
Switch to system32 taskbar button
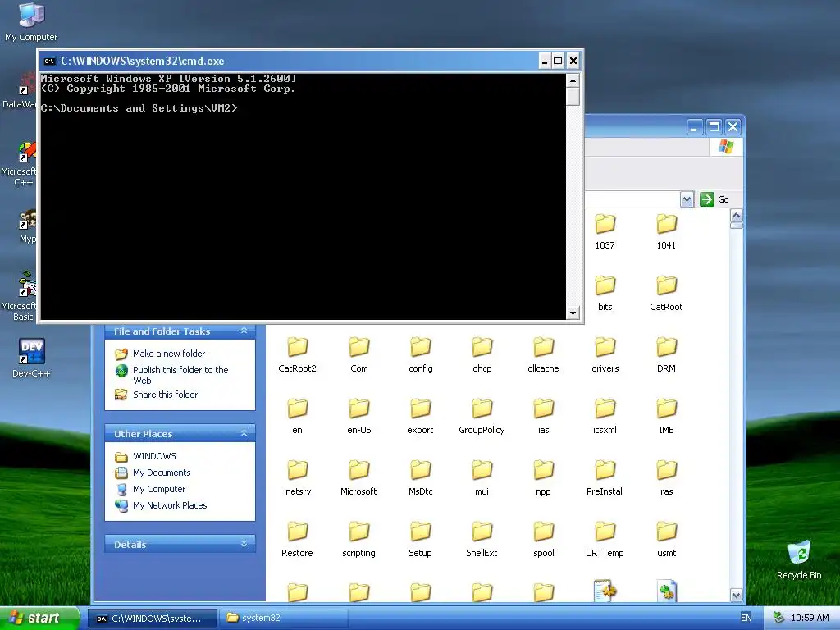[284, 619]
